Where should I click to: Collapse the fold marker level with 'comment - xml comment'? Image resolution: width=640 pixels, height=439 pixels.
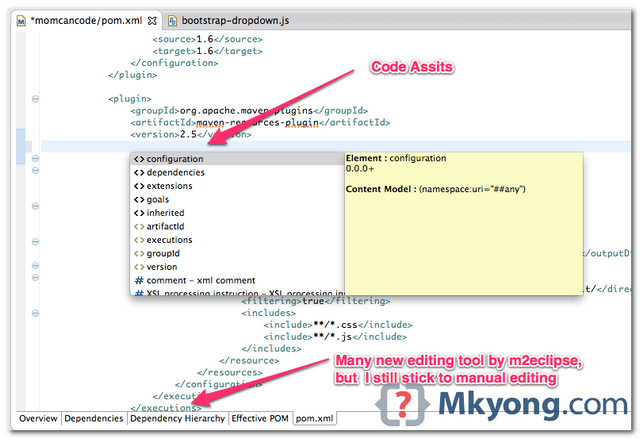[x=36, y=277]
